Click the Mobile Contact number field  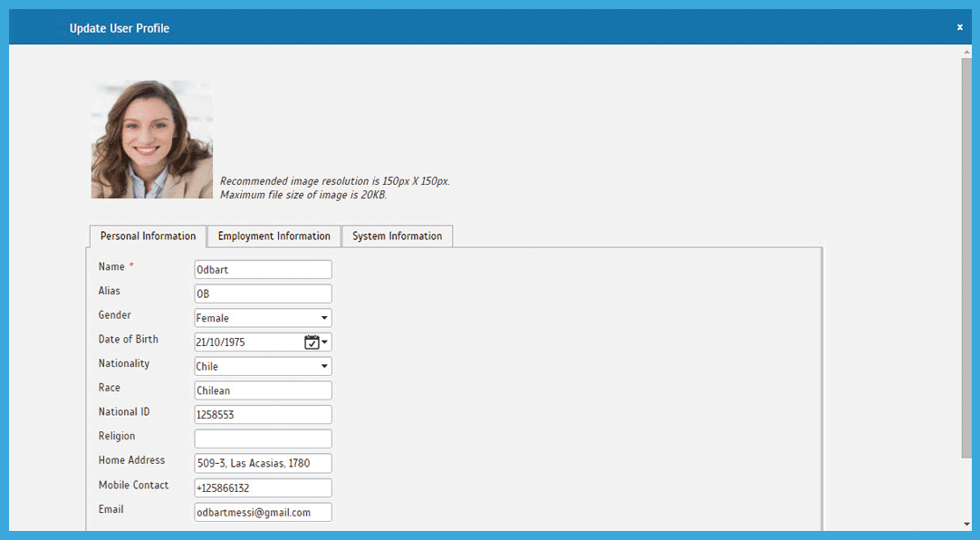point(263,488)
